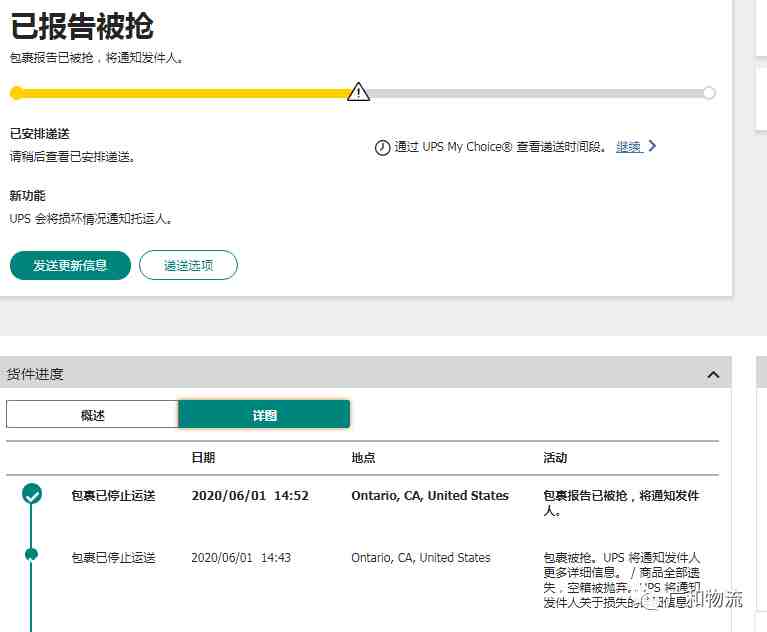Select the 2020/06/01 14:52 entry row
The image size is (767, 632).
pos(362,503)
